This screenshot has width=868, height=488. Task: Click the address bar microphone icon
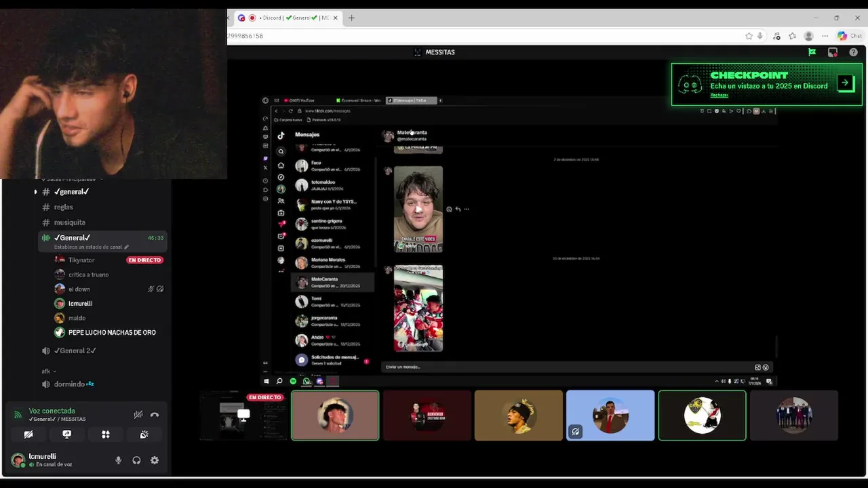760,36
